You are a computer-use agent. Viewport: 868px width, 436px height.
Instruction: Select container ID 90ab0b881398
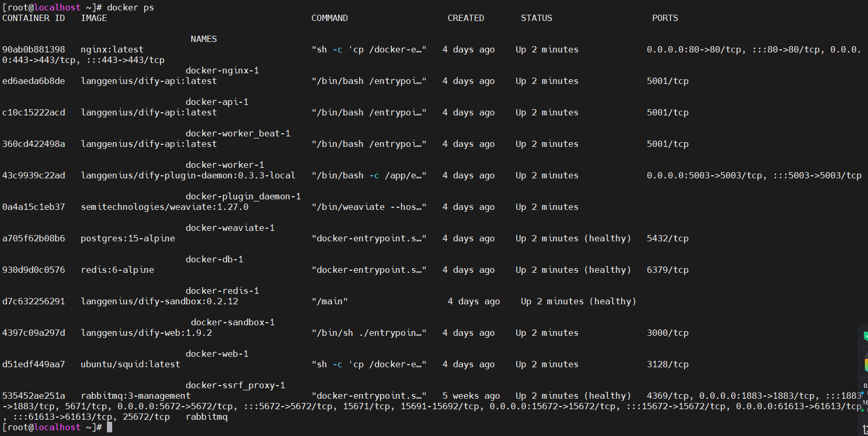34,49
